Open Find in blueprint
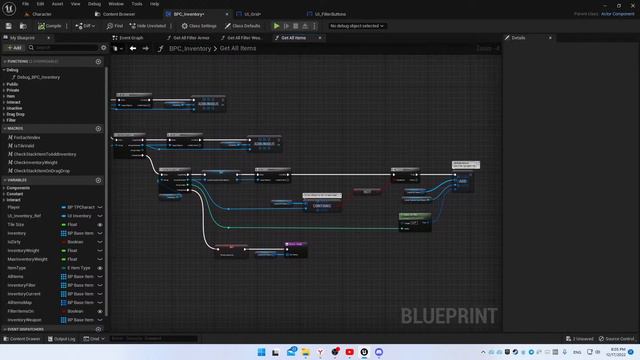The image size is (640, 360). pyautogui.click(x=115, y=26)
